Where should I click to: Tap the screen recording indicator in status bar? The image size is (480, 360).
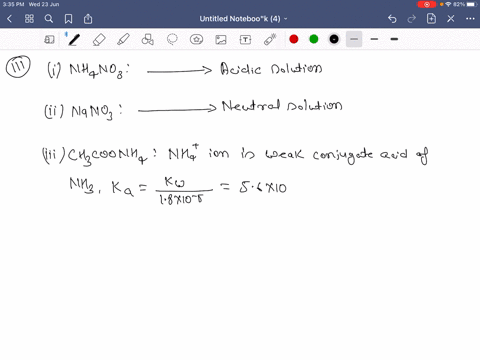[426, 4]
